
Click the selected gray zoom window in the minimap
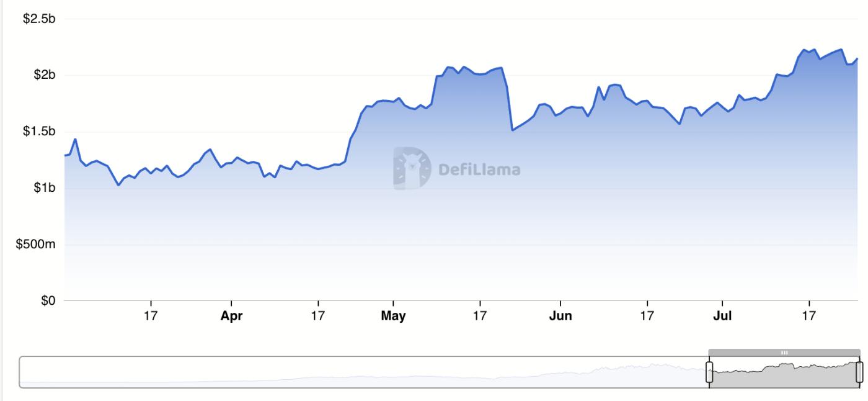point(784,372)
